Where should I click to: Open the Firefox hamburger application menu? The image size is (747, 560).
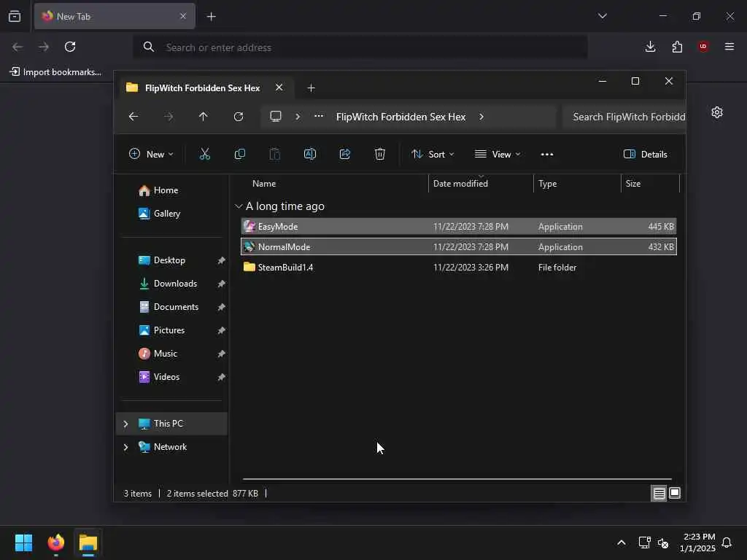[729, 47]
